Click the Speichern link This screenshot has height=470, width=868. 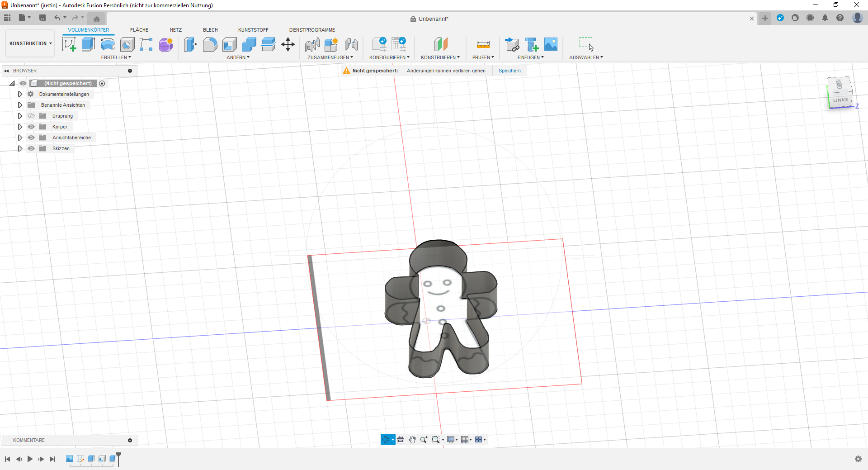pos(509,71)
